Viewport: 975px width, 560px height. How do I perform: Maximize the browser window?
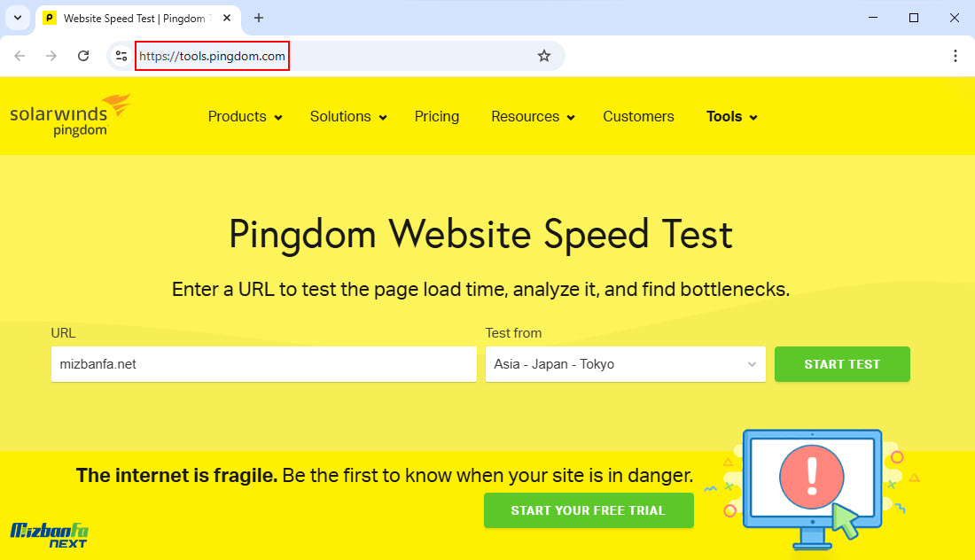914,18
